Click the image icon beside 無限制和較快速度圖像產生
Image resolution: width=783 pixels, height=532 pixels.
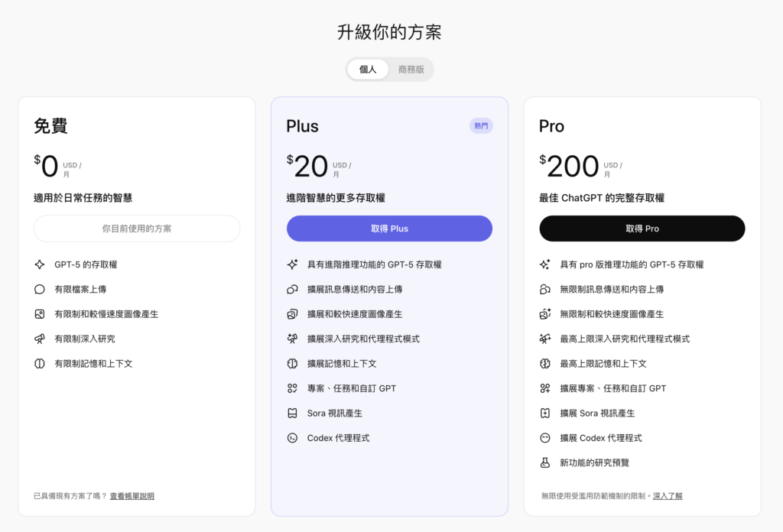tap(545, 314)
